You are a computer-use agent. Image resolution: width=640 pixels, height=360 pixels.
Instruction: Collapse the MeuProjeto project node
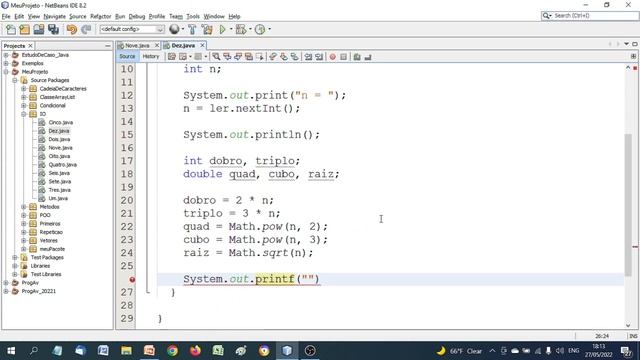(6, 72)
